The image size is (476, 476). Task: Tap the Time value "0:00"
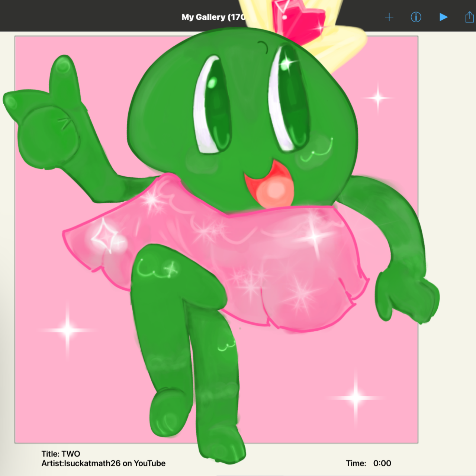click(x=382, y=463)
